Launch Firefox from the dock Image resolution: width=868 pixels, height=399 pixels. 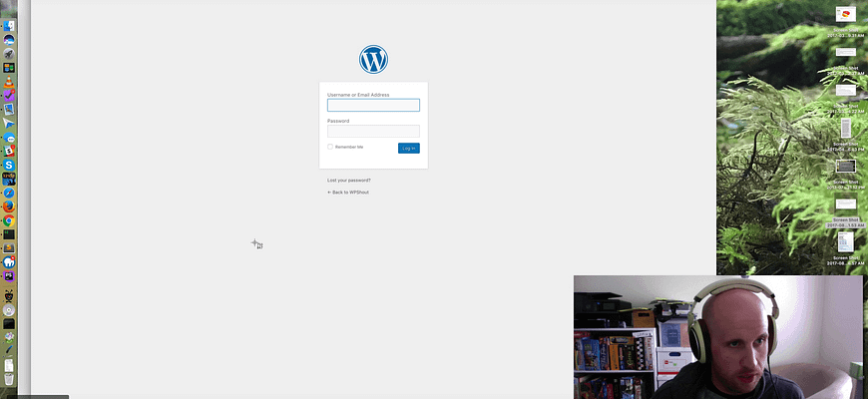tap(9, 206)
